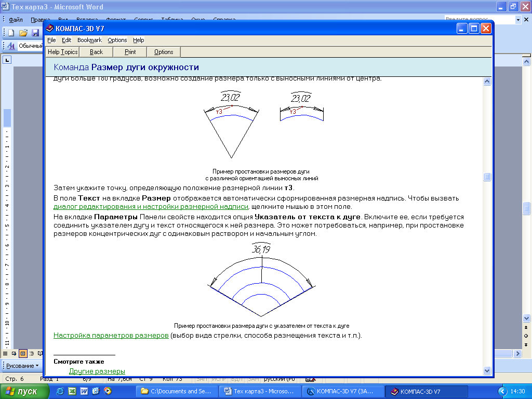Open Обычный style combo box in Word
The image size is (532, 399).
coord(31,46)
